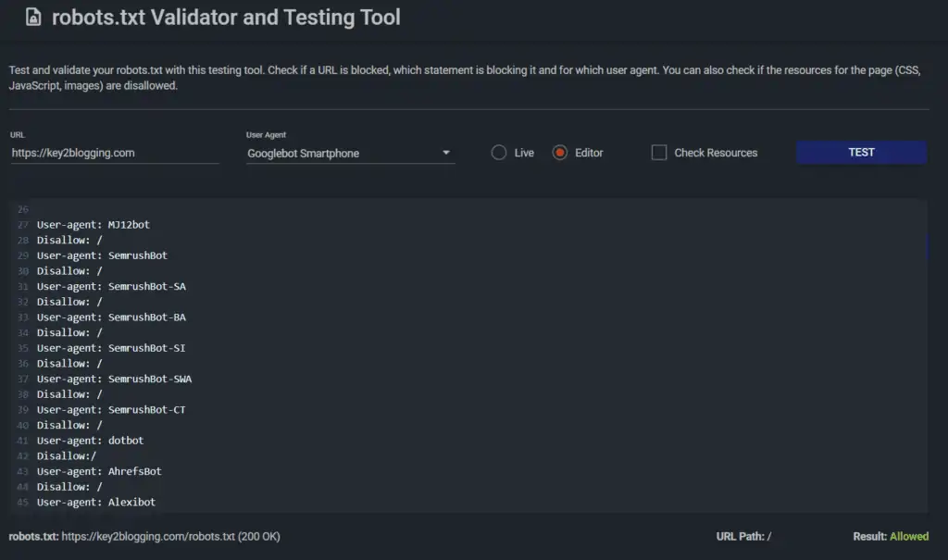Select the Editor radio button
This screenshot has width=948, height=560.
click(560, 153)
